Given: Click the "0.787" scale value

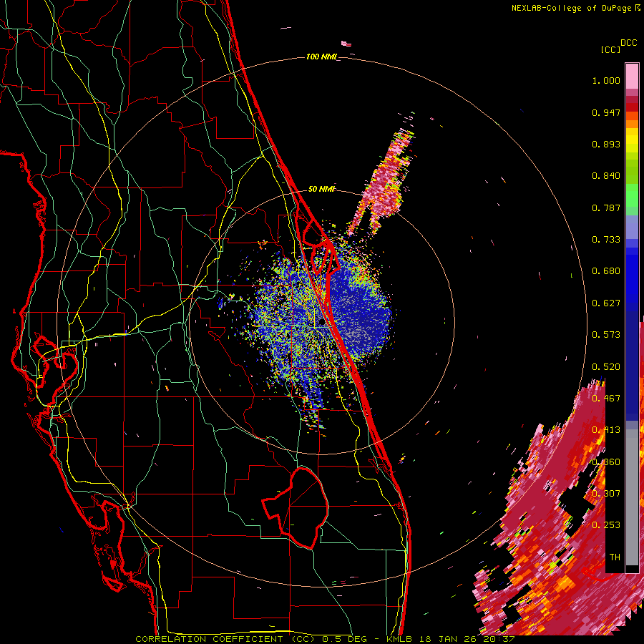Looking at the screenshot, I should 606,208.
